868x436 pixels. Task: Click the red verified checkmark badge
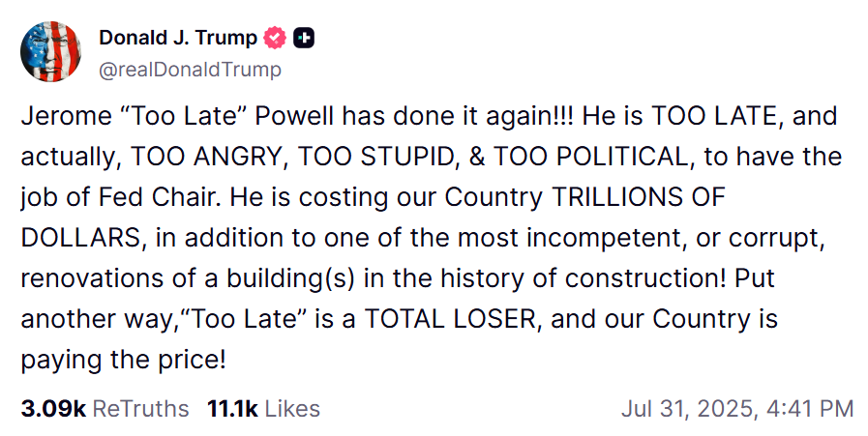pyautogui.click(x=275, y=38)
